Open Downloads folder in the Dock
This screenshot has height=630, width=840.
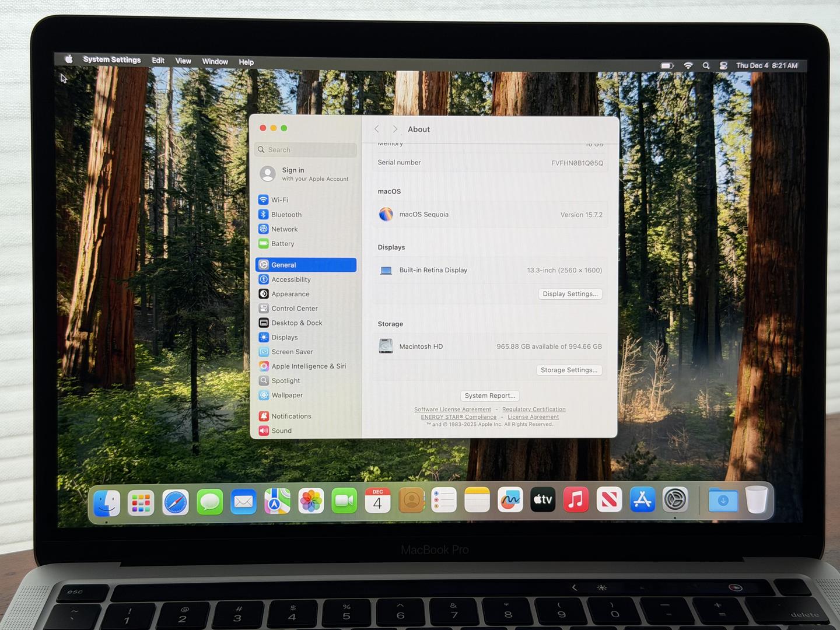(723, 501)
